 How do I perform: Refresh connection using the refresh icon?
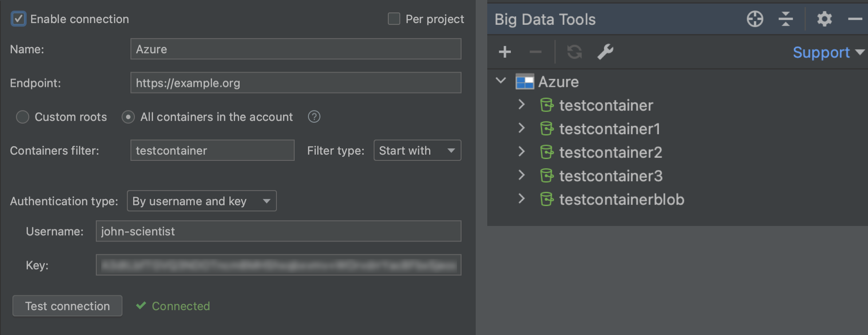(x=574, y=52)
